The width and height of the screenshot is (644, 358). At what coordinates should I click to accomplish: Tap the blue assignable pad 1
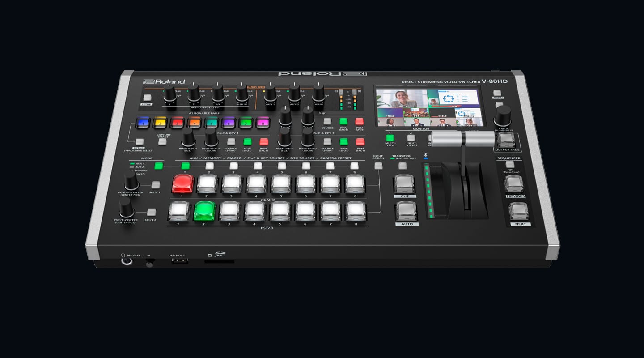[143, 123]
